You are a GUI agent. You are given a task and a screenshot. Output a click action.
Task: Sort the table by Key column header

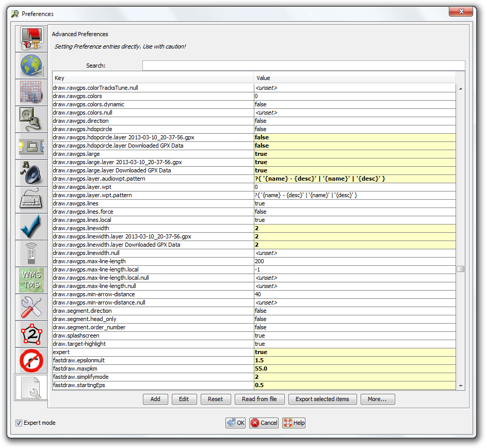[x=153, y=78]
